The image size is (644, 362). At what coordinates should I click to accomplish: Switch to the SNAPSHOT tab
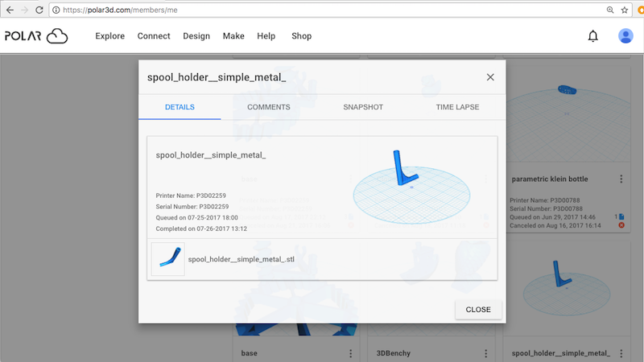363,107
